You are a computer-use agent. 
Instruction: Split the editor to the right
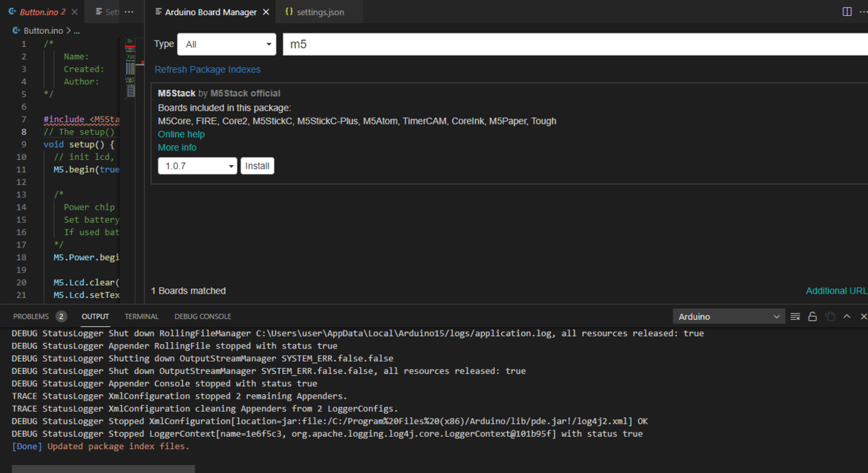[847, 12]
